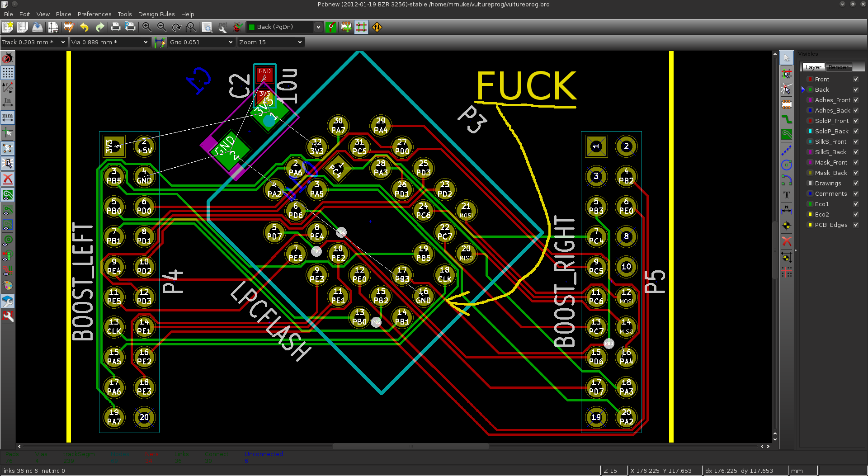The height and width of the screenshot is (476, 868).
Task: Create a new board with toolbar icon
Action: click(x=8, y=27)
